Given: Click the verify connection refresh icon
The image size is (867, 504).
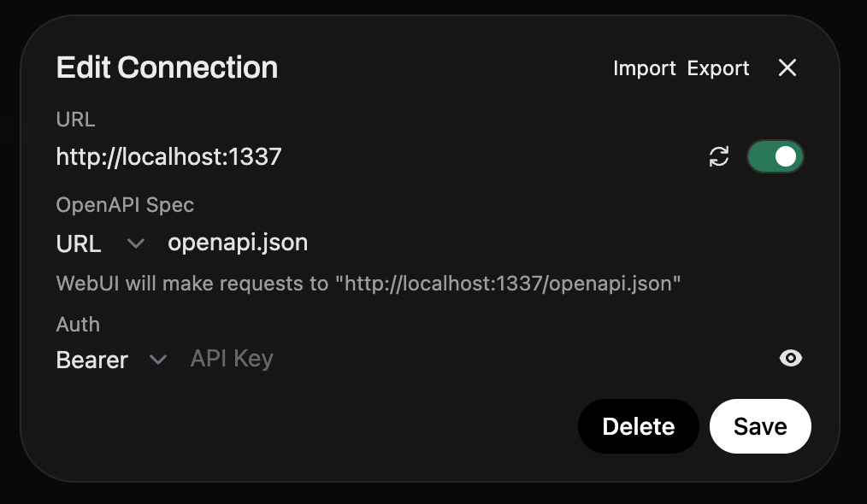Looking at the screenshot, I should pyautogui.click(x=719, y=156).
